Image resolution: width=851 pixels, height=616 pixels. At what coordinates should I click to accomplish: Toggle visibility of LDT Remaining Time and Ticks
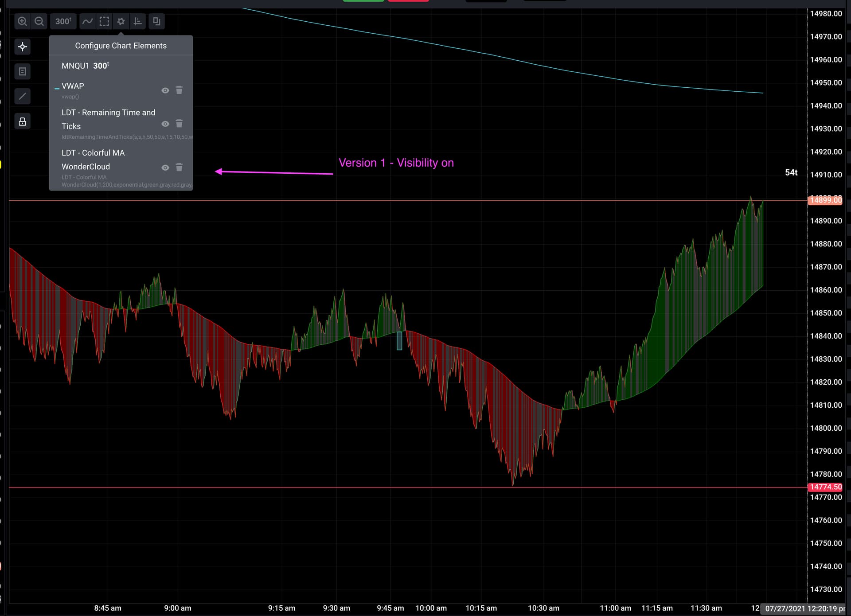[x=165, y=124]
